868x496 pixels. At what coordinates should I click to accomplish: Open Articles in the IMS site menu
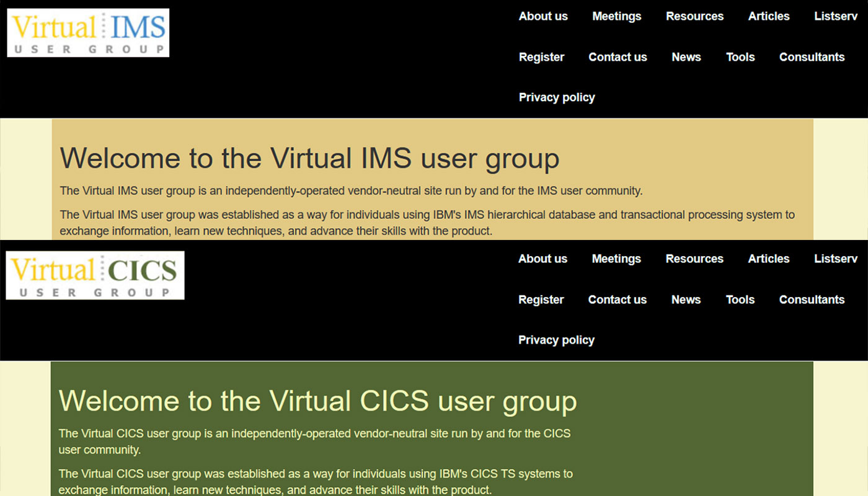[x=769, y=17]
